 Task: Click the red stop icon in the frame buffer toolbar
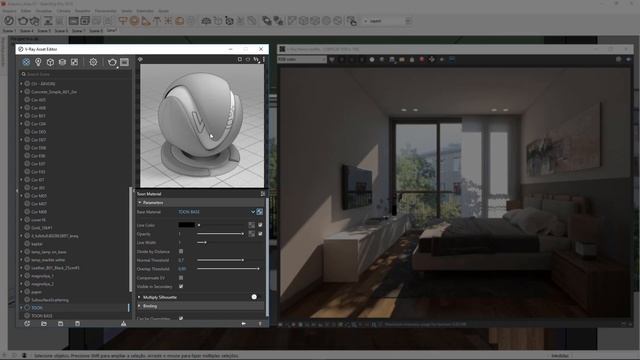coord(422,60)
